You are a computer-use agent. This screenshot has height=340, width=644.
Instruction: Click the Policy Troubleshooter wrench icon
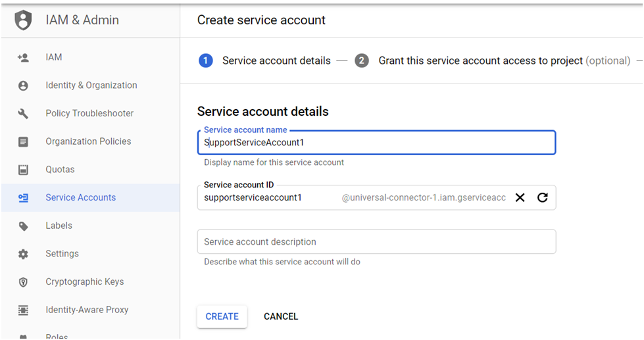23,114
